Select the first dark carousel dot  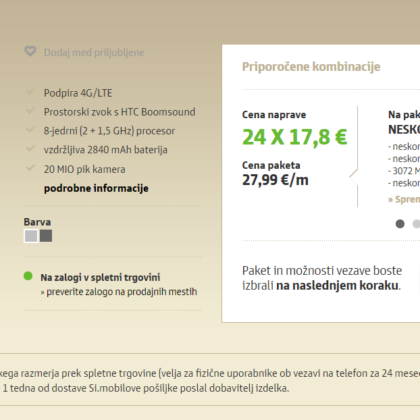(400, 224)
